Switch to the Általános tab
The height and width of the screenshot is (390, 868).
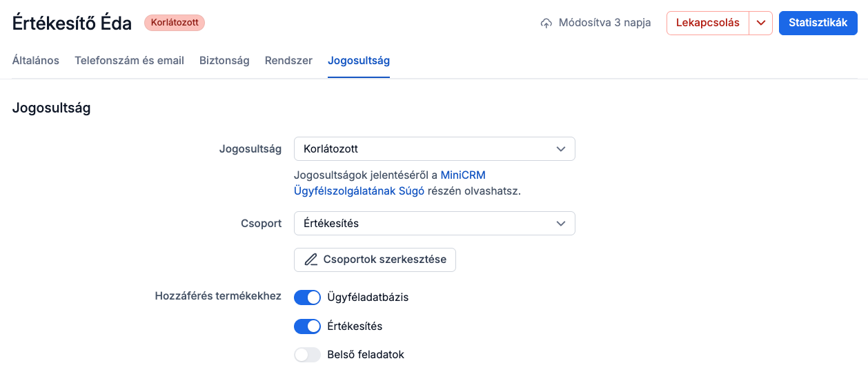tap(36, 61)
